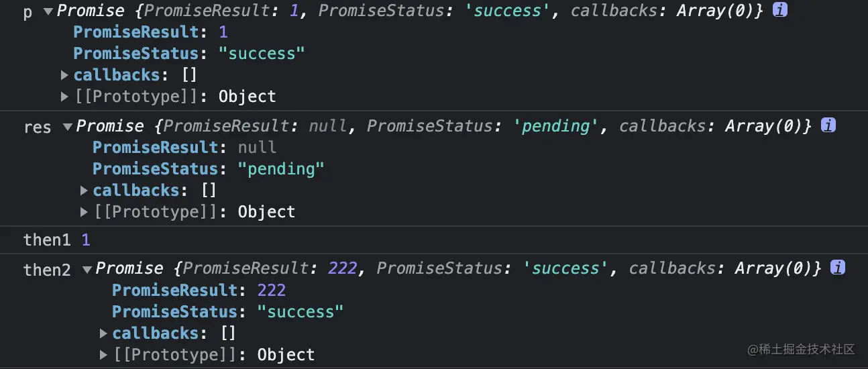868x369 pixels.
Task: Select the PromiseResult: 222 property
Action: pyautogui.click(x=199, y=290)
